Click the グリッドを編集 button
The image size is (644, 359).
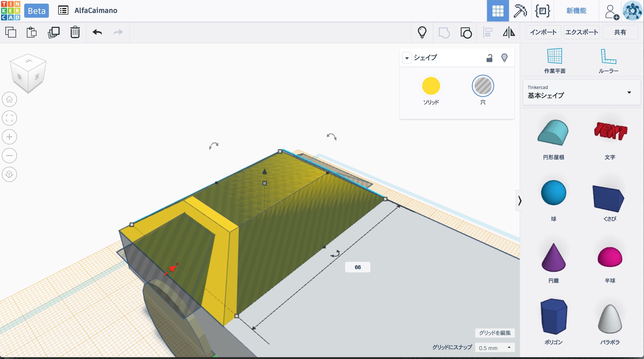coord(495,333)
